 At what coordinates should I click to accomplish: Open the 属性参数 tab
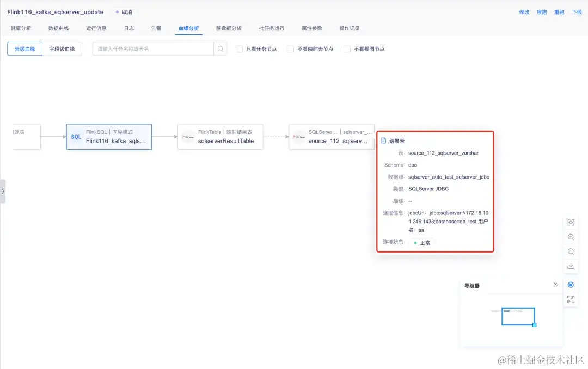[x=311, y=28]
